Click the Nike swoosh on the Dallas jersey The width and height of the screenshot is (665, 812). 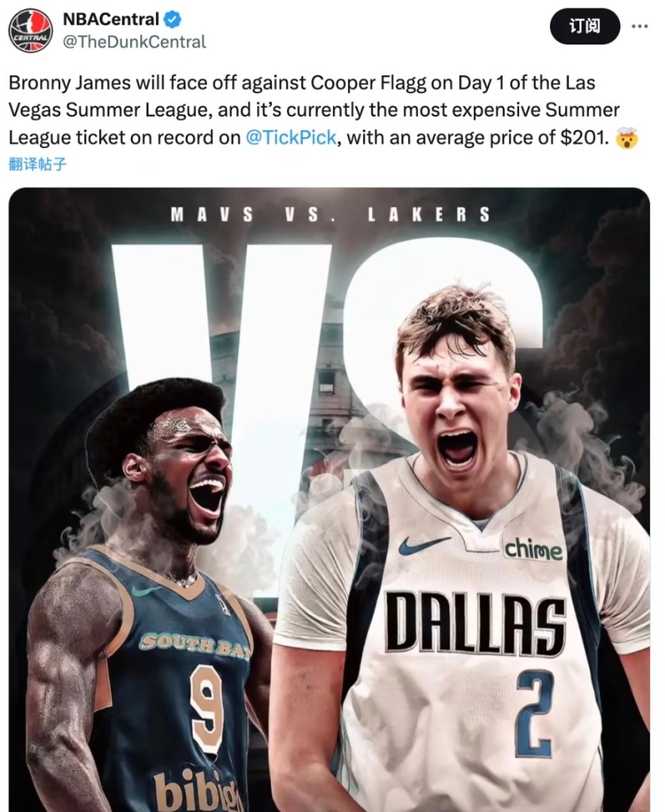(x=422, y=545)
